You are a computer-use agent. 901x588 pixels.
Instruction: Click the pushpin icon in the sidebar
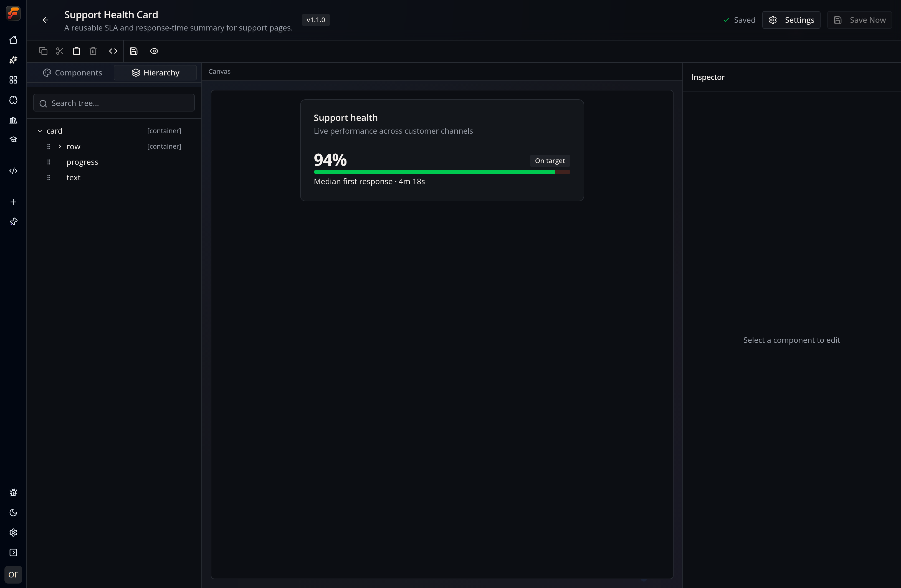click(x=13, y=222)
